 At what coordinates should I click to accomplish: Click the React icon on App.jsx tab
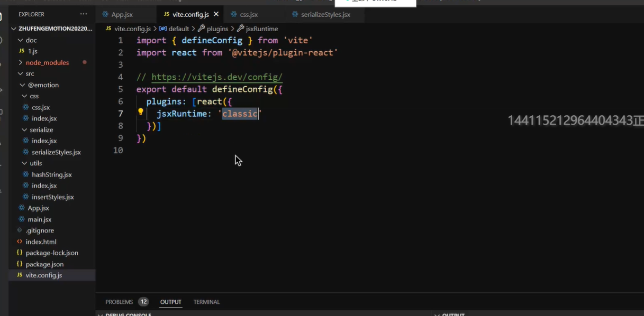(x=105, y=15)
